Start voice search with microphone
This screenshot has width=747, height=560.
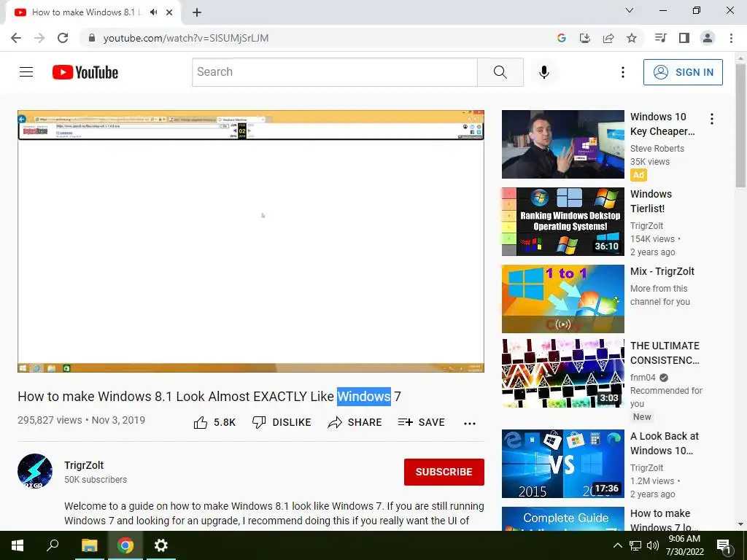click(x=544, y=72)
